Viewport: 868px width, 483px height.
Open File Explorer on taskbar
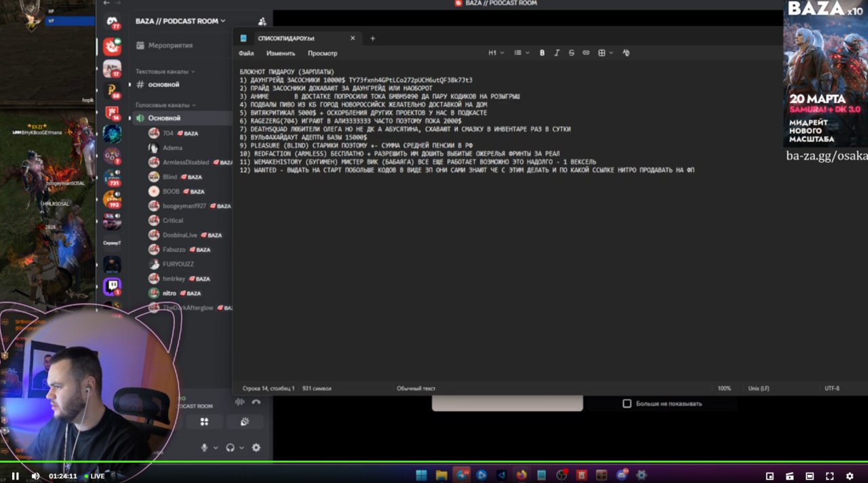[x=441, y=475]
